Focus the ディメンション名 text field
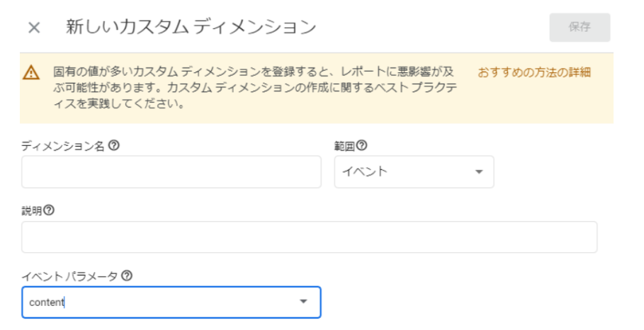This screenshot has height=330, width=644. point(171,172)
